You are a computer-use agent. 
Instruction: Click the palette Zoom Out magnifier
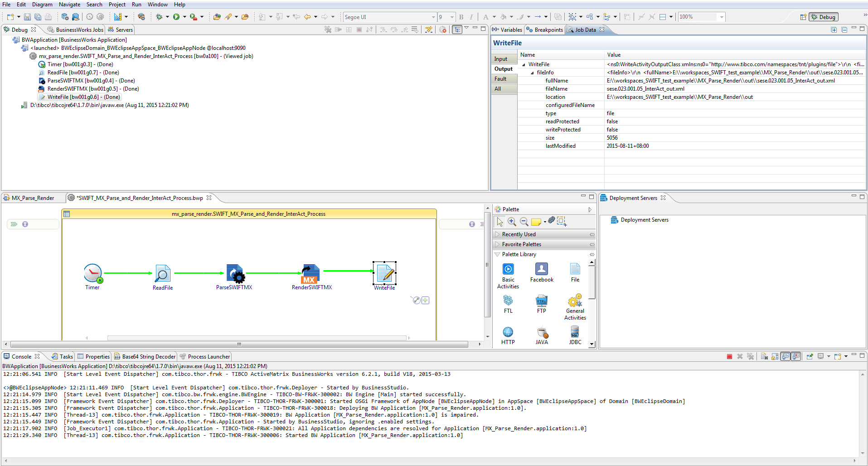[x=524, y=221]
